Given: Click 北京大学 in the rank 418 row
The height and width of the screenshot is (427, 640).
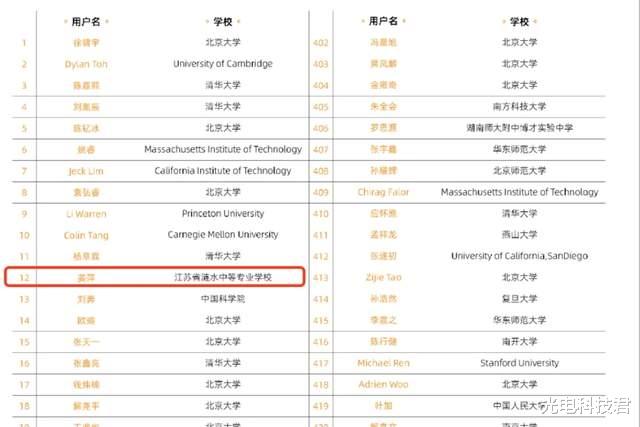Looking at the screenshot, I should point(519,384).
